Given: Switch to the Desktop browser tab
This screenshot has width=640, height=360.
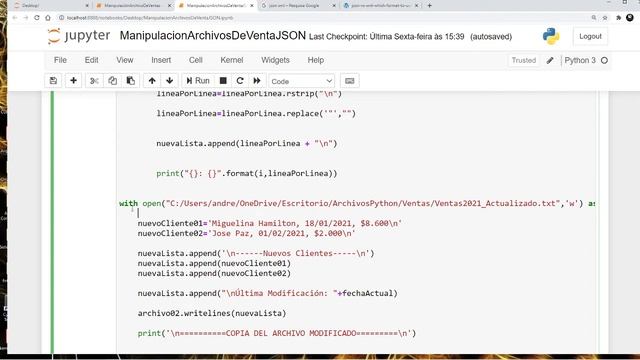Looking at the screenshot, I should pos(51,6).
